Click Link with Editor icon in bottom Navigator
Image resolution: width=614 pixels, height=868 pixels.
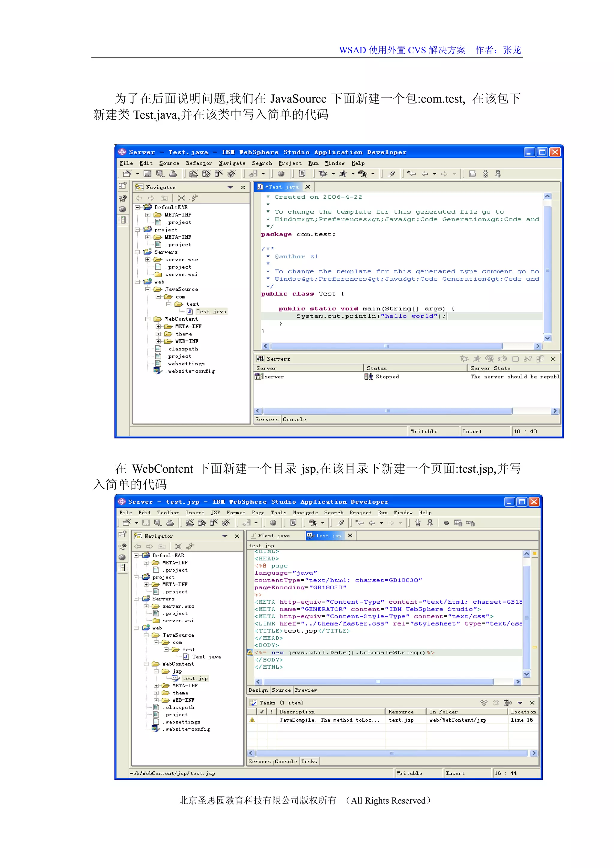[190, 546]
